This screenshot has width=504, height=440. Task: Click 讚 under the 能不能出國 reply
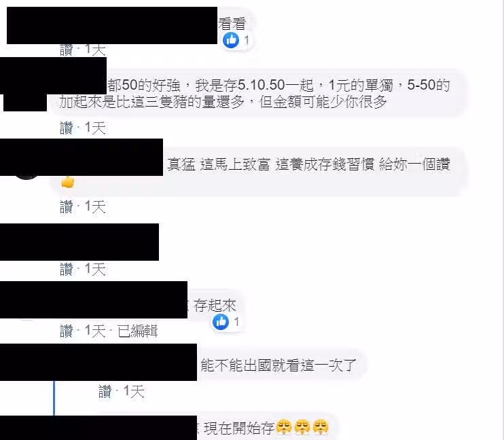click(x=105, y=392)
